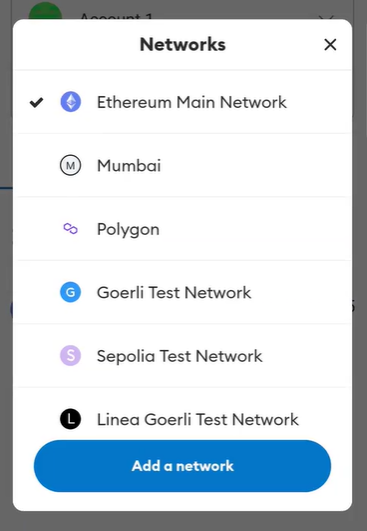
Task: Click the lavender Sepolia 'S' icon
Action: [x=70, y=356]
